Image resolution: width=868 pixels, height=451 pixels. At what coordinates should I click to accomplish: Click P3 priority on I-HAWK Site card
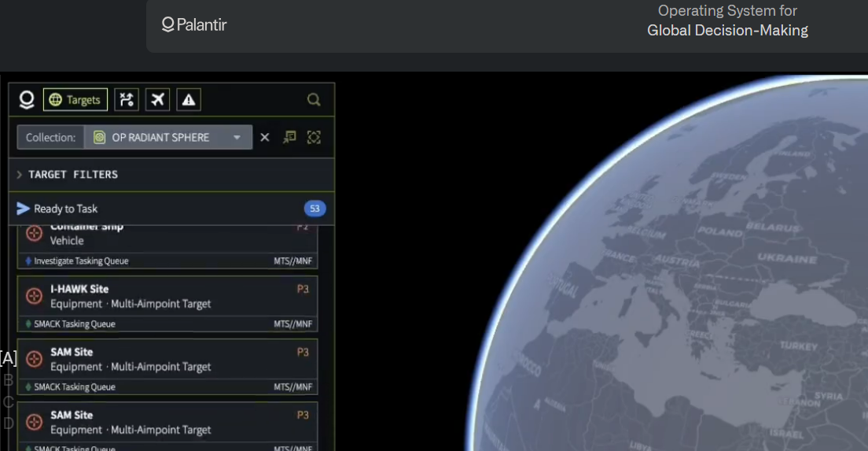tap(303, 289)
